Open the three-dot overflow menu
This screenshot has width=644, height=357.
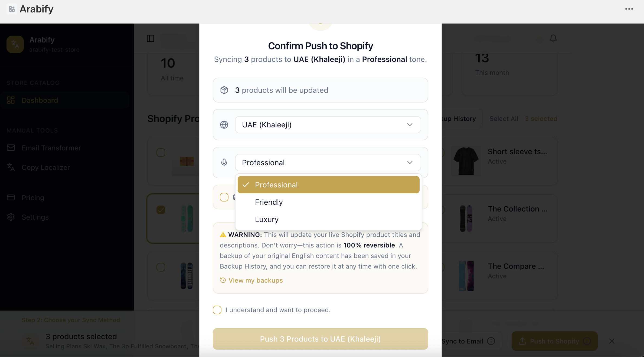(629, 9)
